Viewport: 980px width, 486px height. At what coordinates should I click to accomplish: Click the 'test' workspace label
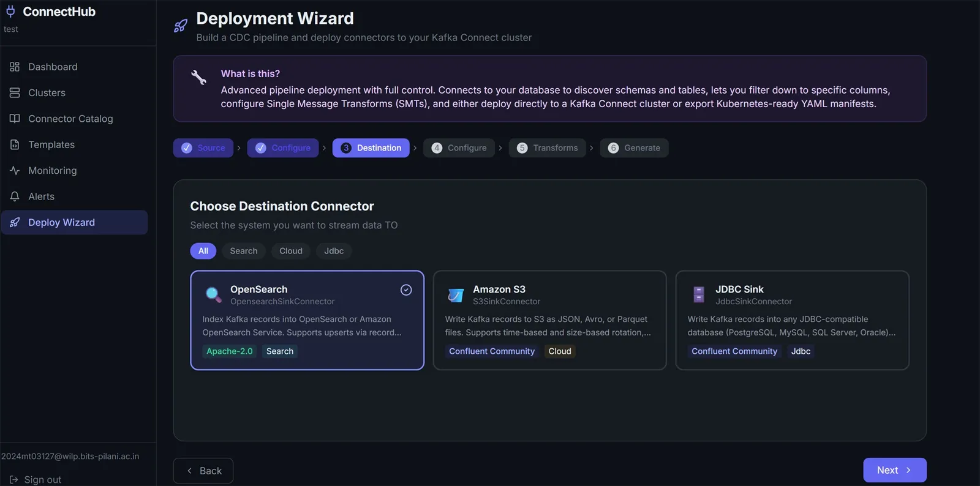[11, 29]
